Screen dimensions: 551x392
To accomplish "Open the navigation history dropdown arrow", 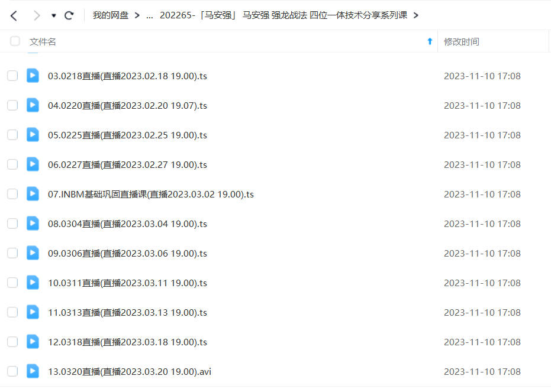I will coord(53,15).
